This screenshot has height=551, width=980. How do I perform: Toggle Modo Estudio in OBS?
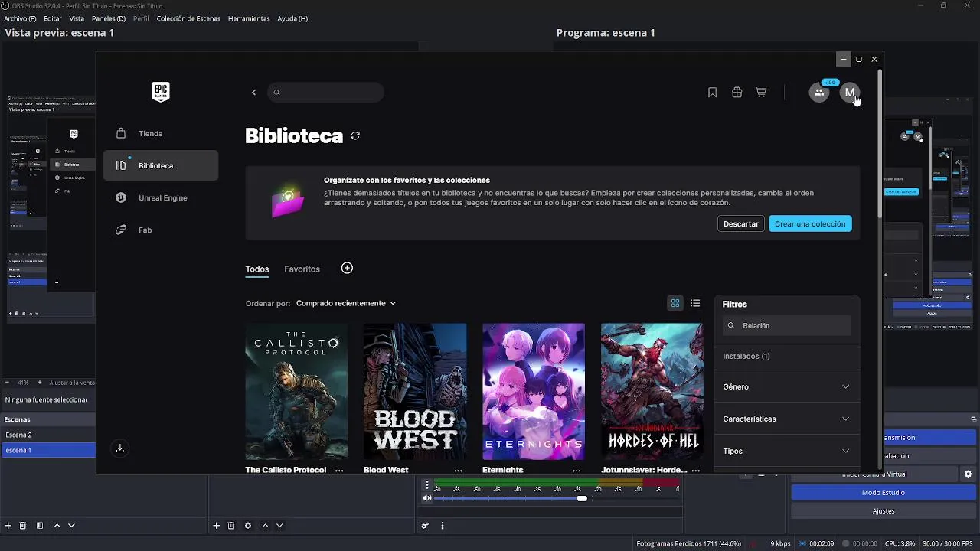tap(883, 493)
